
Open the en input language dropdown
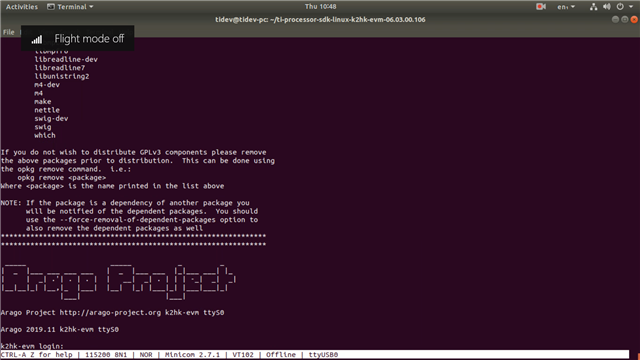[x=566, y=7]
